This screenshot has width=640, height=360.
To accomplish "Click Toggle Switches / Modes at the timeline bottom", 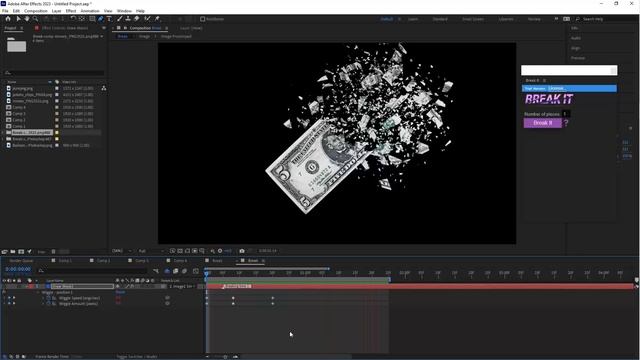I will (137, 356).
